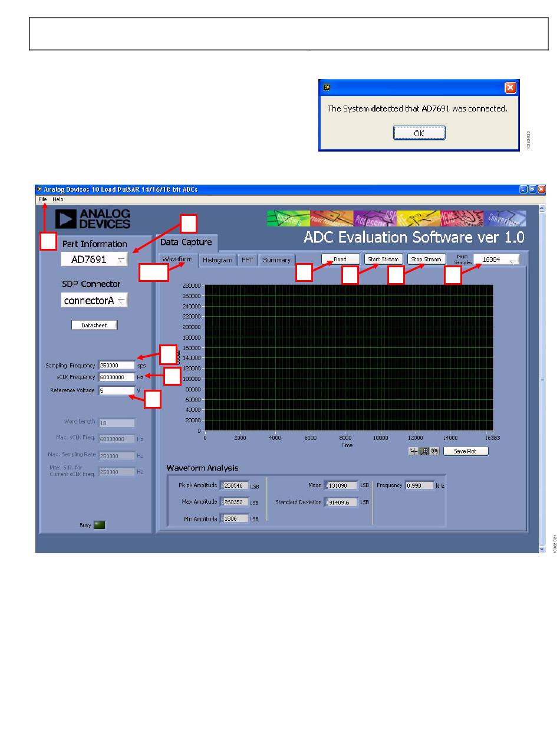Click the Time axis label below the plot
The height and width of the screenshot is (736, 560).
pyautogui.click(x=347, y=445)
